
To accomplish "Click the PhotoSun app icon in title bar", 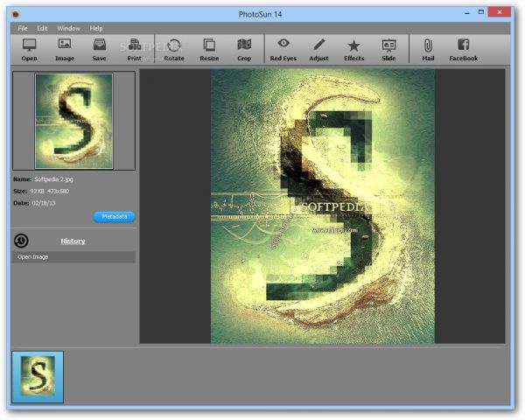I will click(x=16, y=14).
